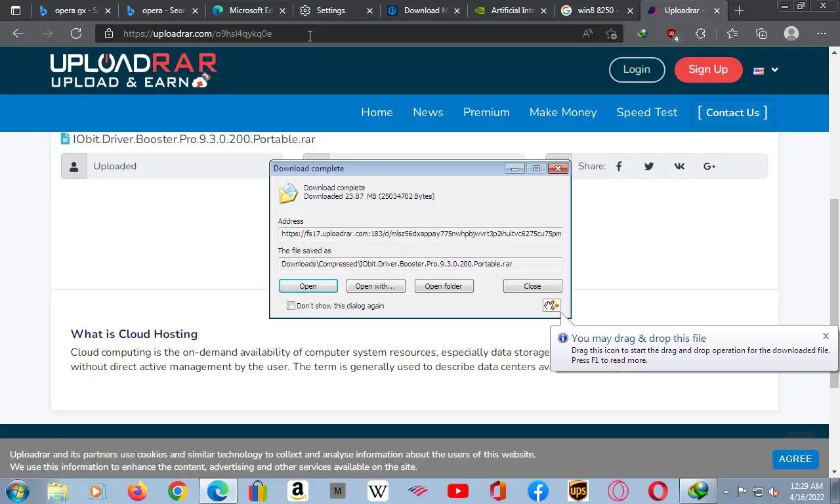
Task: Close the Uploadrar browser tab
Action: [717, 10]
